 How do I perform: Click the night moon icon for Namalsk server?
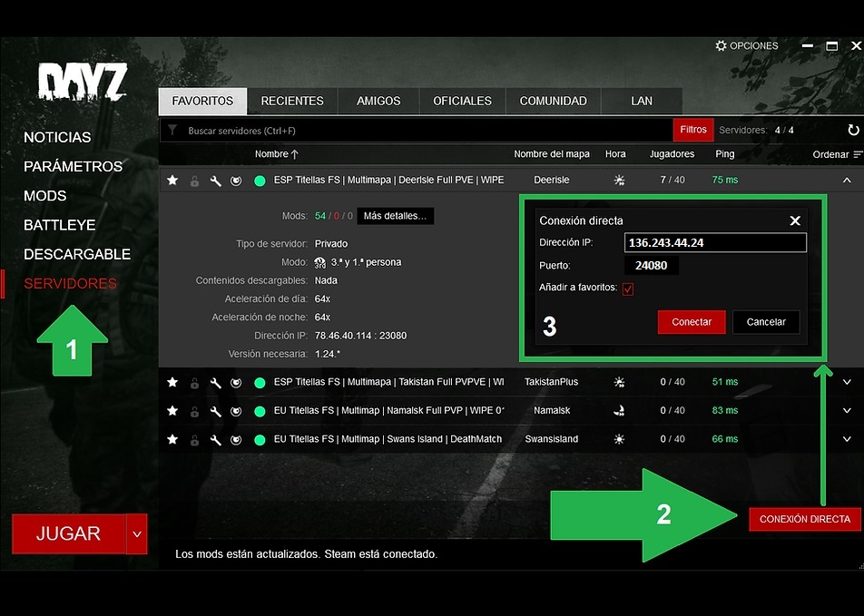(x=619, y=410)
